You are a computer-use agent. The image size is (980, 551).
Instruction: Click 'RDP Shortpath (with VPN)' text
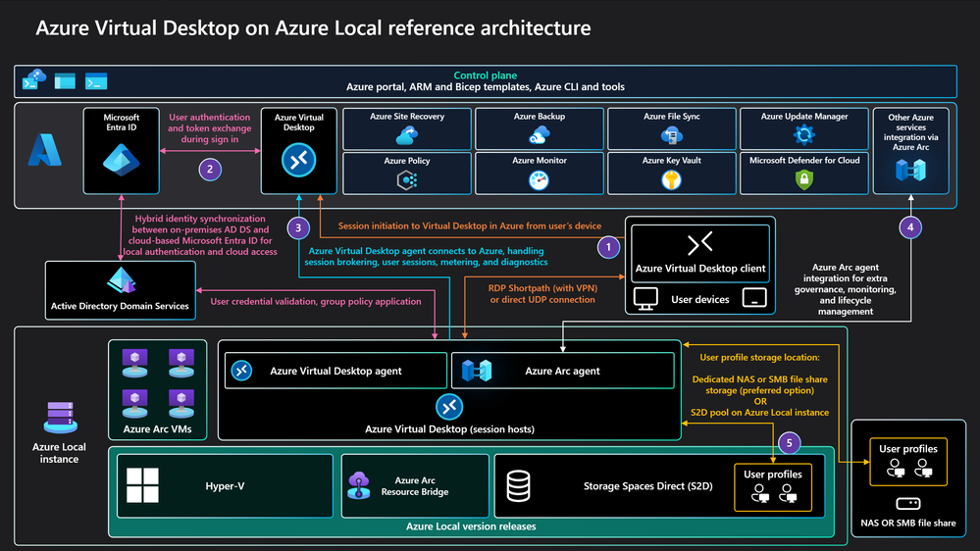pyautogui.click(x=542, y=288)
